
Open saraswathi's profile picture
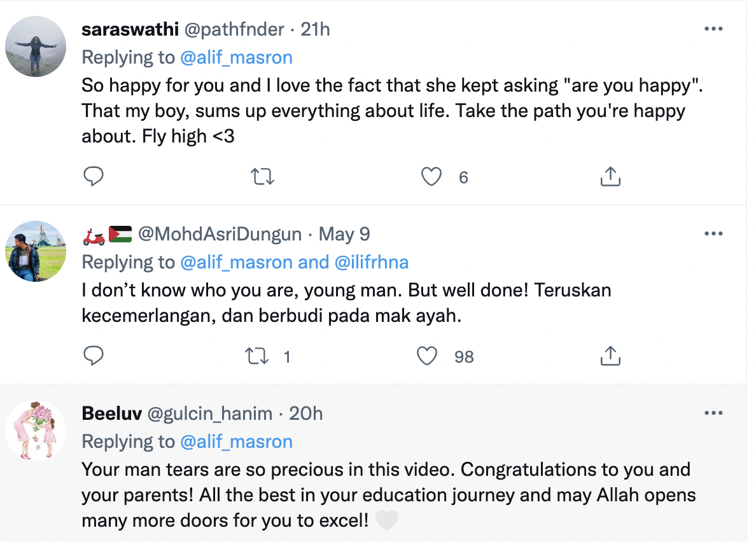click(x=36, y=47)
